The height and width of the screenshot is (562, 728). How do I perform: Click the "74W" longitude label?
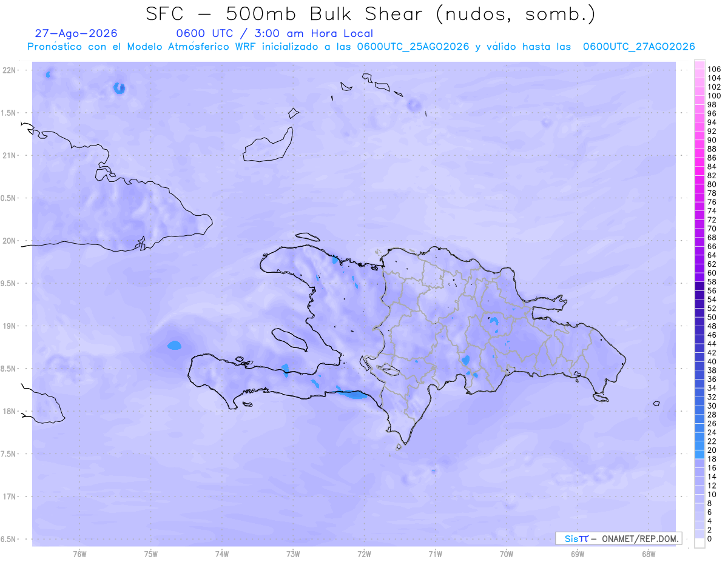point(221,554)
